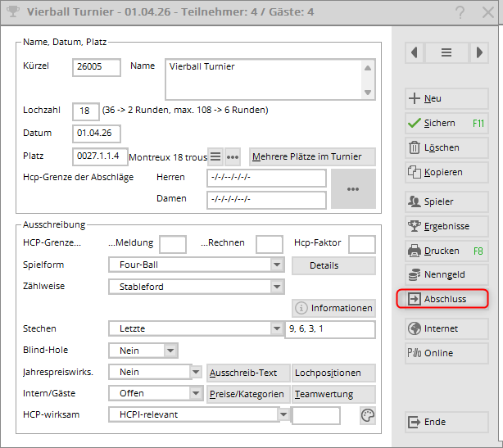The image size is (503, 448).
Task: Click the previous record arrow button
Action: tap(415, 52)
